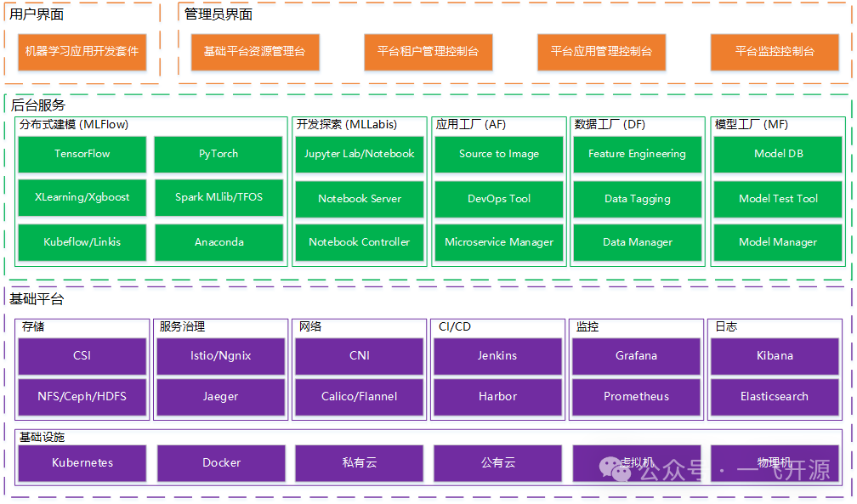Select the 基础平台资源管理台 box

pos(255,52)
